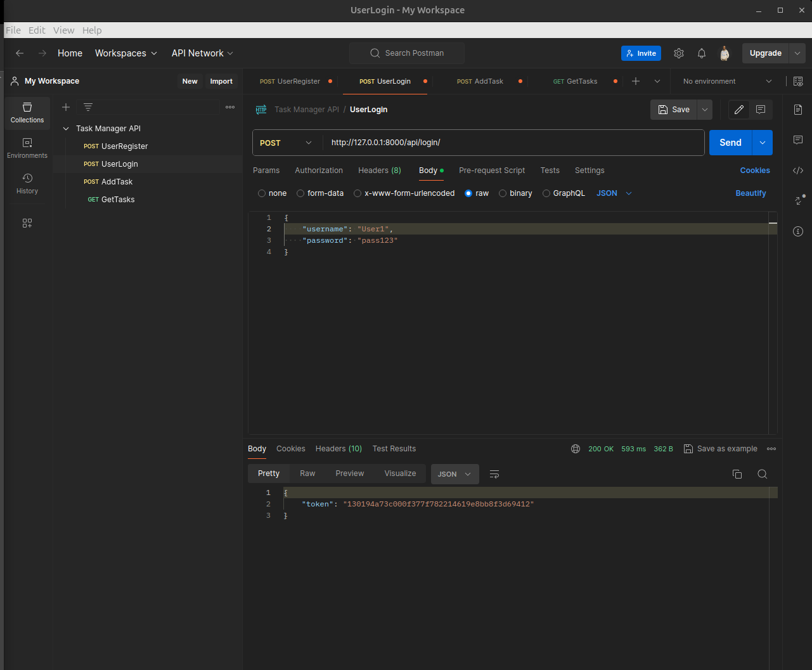Open History in the sidebar

27,184
